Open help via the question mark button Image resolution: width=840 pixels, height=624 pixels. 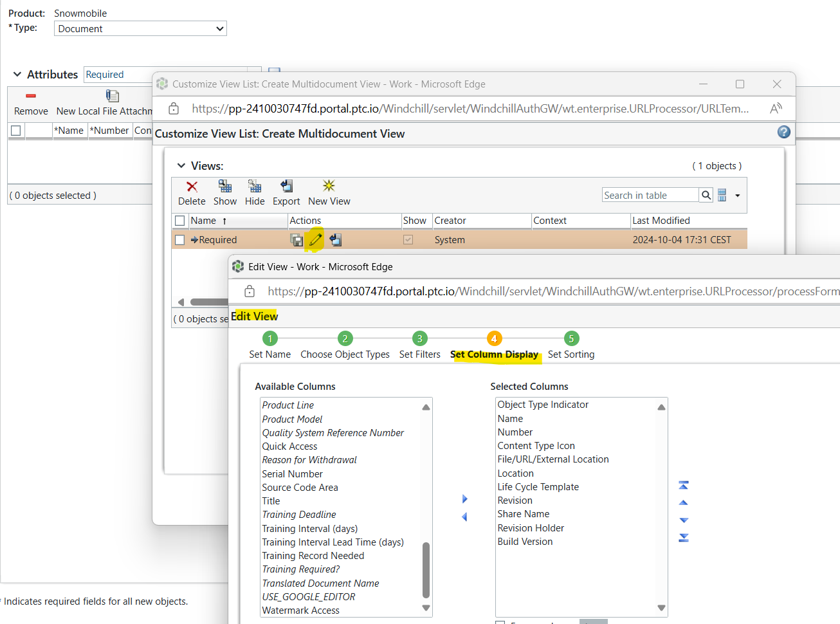(x=783, y=132)
